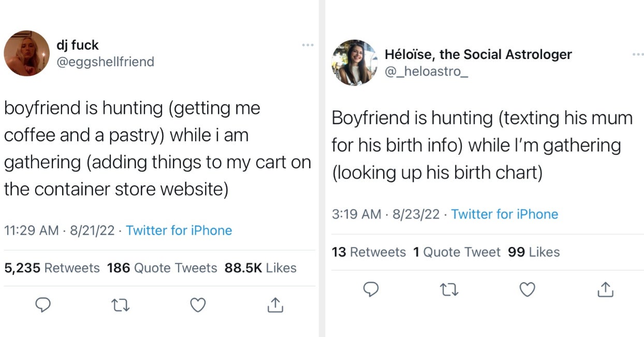Open the Twitter for iPhone source link on the right

[x=505, y=214]
